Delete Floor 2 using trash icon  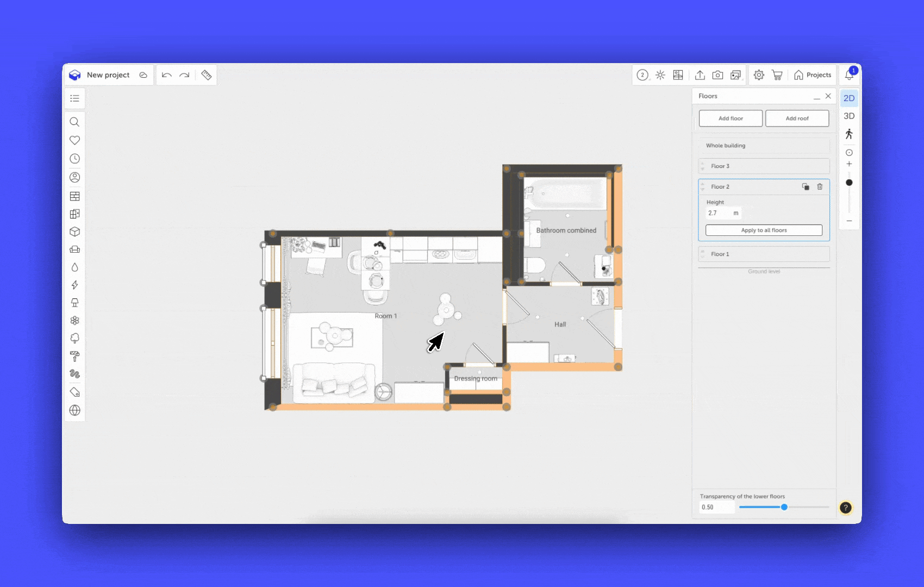click(820, 186)
